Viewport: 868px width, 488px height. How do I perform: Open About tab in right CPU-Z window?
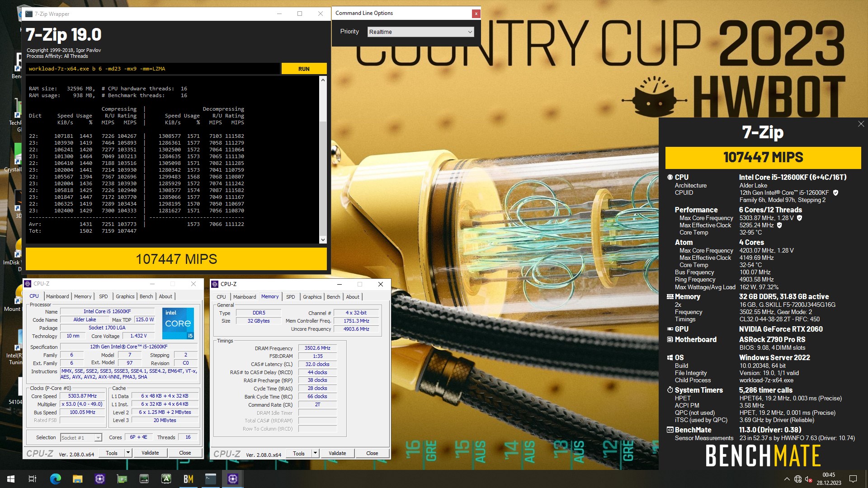[353, 297]
